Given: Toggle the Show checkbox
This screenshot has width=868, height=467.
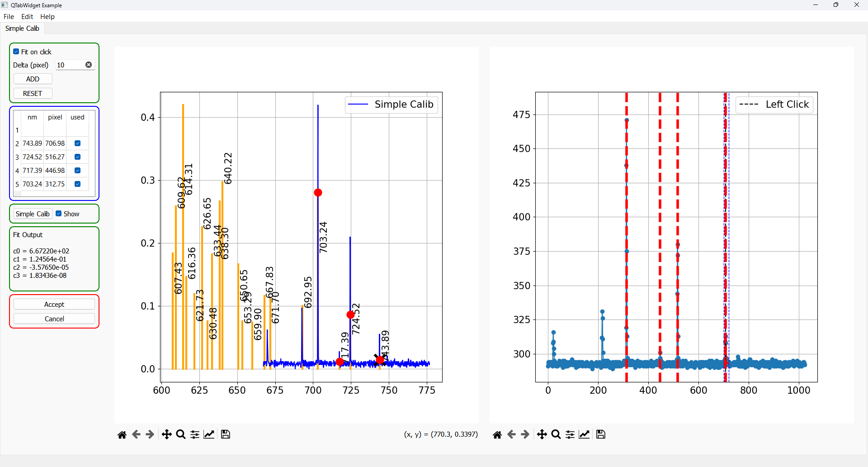Looking at the screenshot, I should pos(59,214).
